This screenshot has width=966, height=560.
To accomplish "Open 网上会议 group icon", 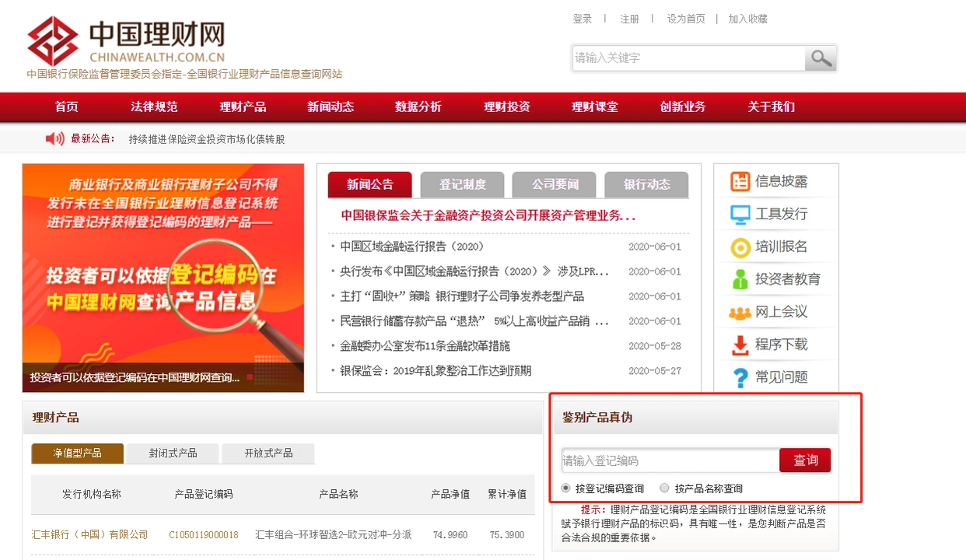I will click(x=740, y=312).
